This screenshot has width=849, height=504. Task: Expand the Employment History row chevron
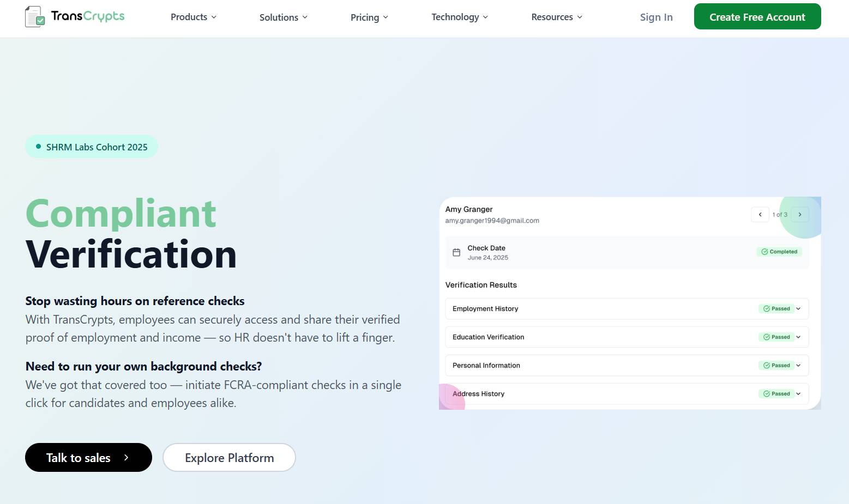click(x=798, y=309)
